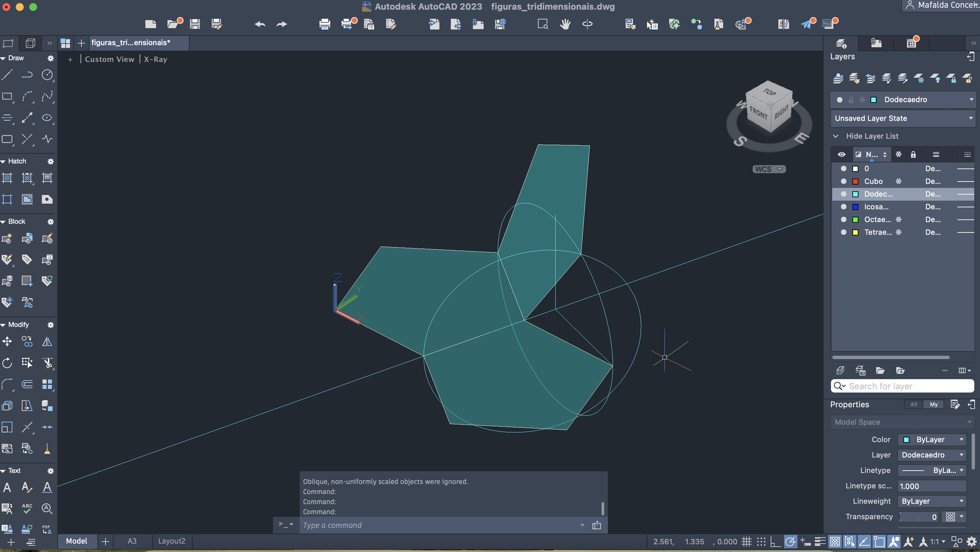Toggle visibility of Icosaedro layer
Image resolution: width=980 pixels, height=552 pixels.
(843, 207)
